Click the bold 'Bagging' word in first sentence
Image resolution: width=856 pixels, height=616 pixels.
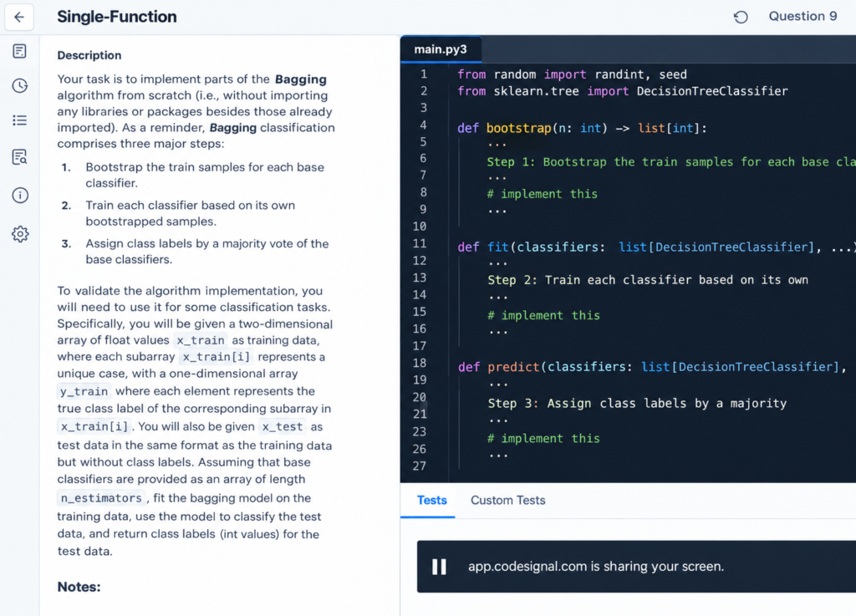(301, 79)
